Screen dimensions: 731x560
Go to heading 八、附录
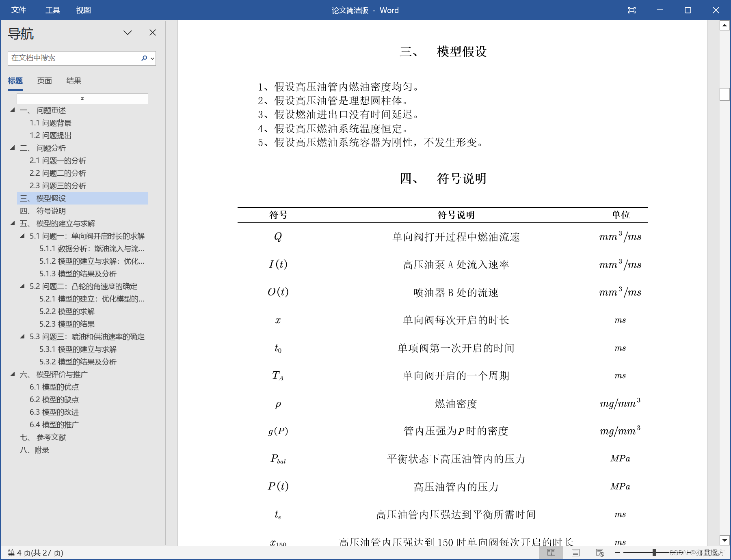pyautogui.click(x=35, y=450)
